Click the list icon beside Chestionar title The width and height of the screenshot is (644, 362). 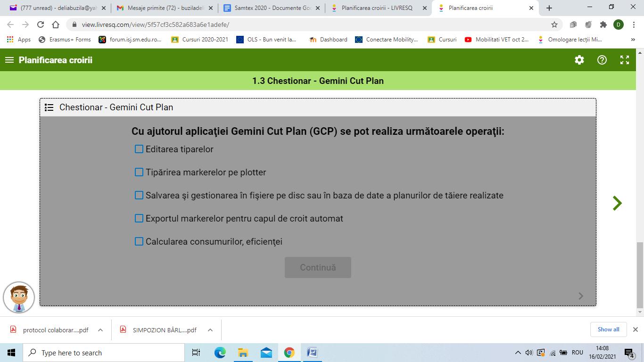click(49, 107)
